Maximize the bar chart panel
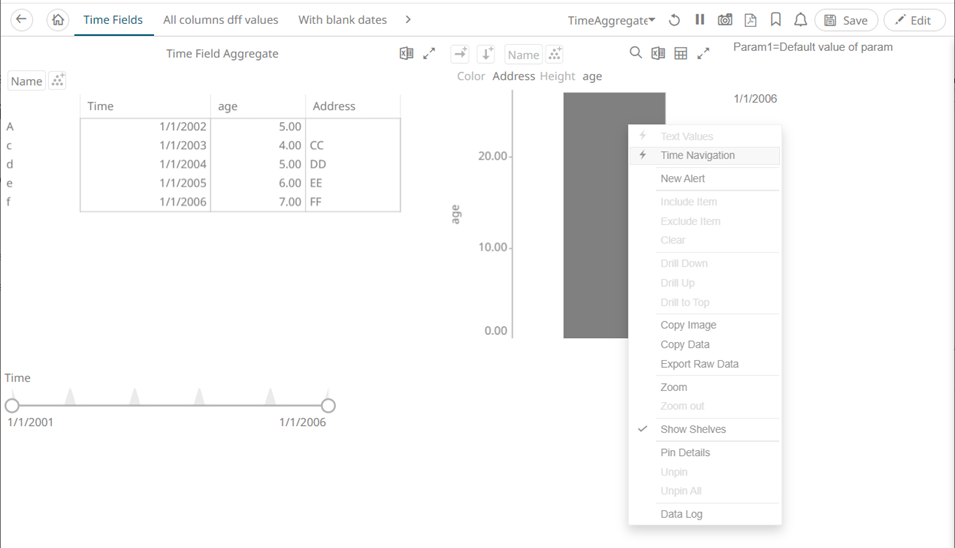955x548 pixels. (703, 54)
